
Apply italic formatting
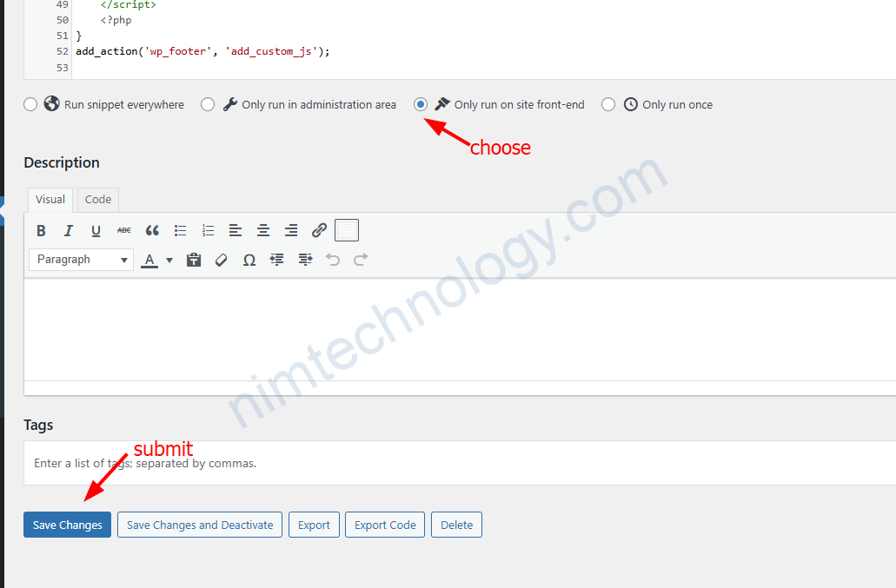(69, 230)
